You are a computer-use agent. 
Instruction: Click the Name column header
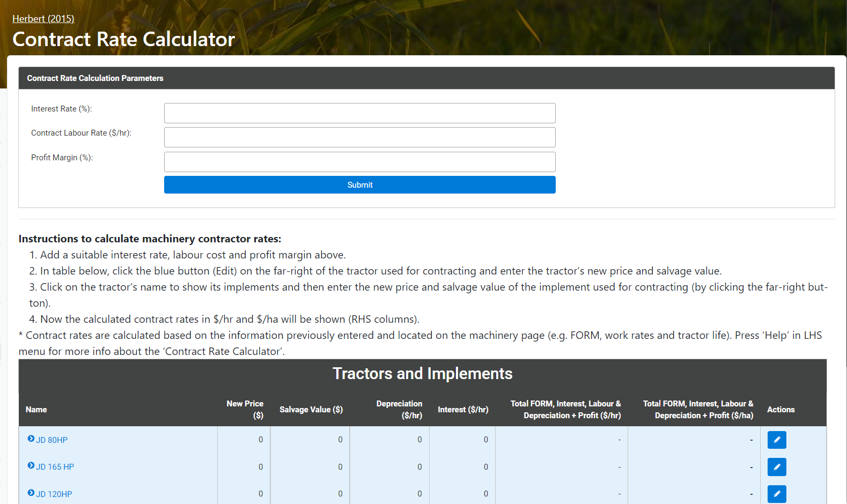click(x=36, y=410)
